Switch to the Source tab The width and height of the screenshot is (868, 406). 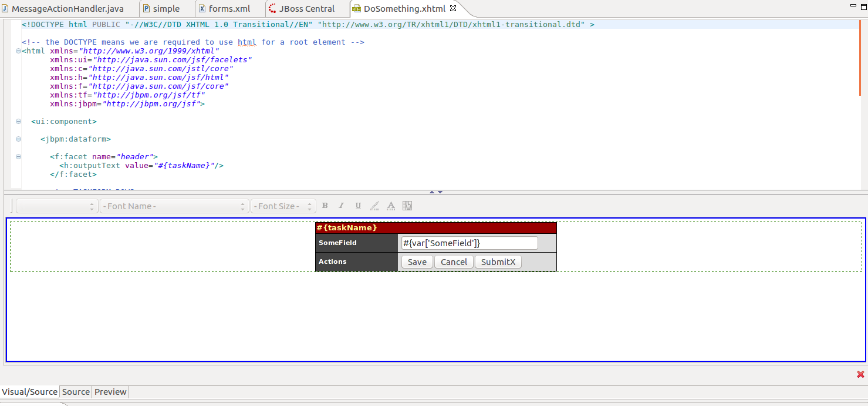(x=76, y=391)
